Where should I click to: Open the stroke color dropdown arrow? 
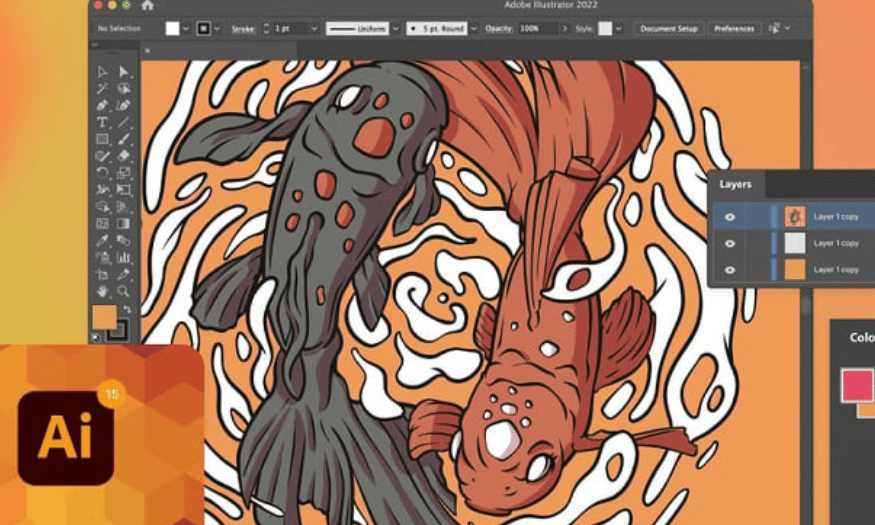pyautogui.click(x=217, y=28)
